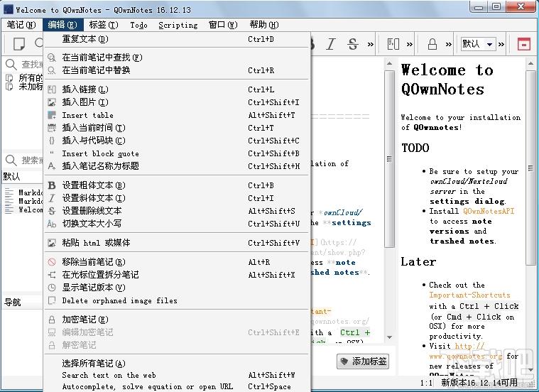The image size is (539, 392).
Task: Select 在当前笔记中替换 menu entry
Action: [x=177, y=70]
